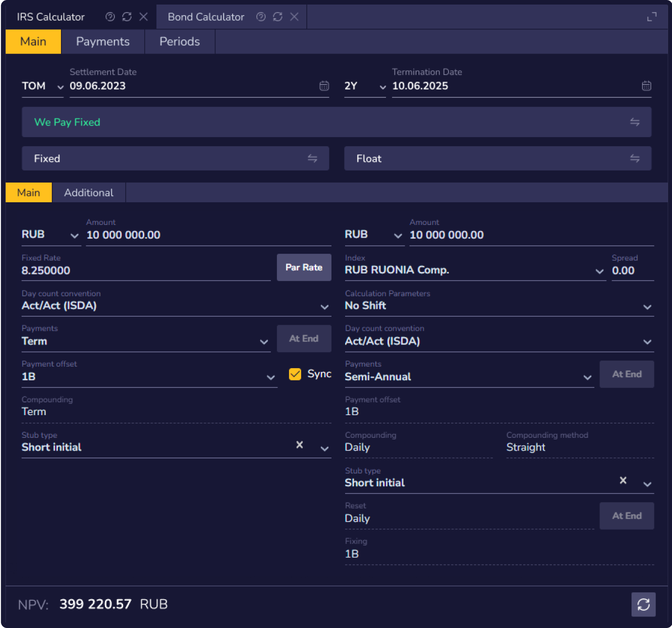Open the Termination Date calendar picker

(646, 86)
